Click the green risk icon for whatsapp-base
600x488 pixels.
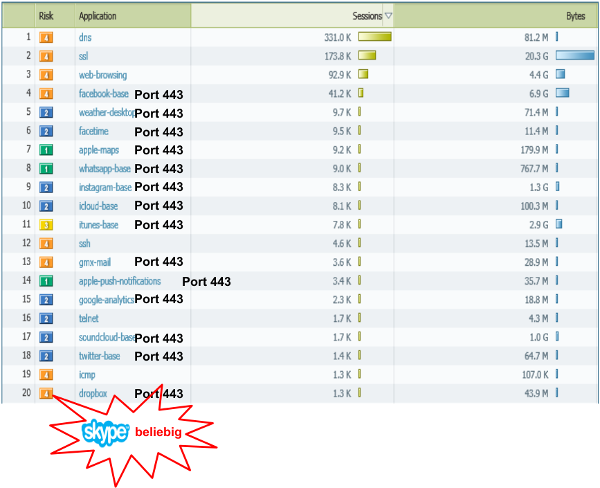pyautogui.click(x=45, y=169)
